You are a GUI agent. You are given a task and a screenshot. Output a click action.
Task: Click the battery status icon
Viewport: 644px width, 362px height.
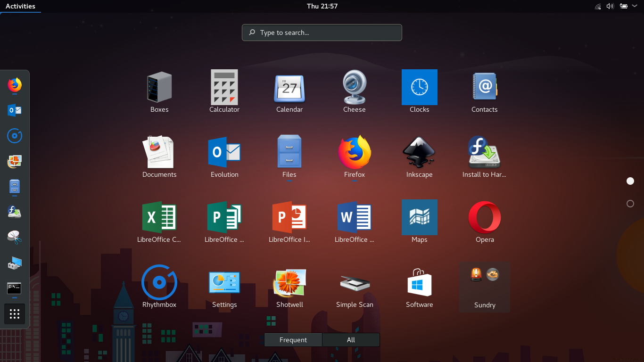click(624, 6)
